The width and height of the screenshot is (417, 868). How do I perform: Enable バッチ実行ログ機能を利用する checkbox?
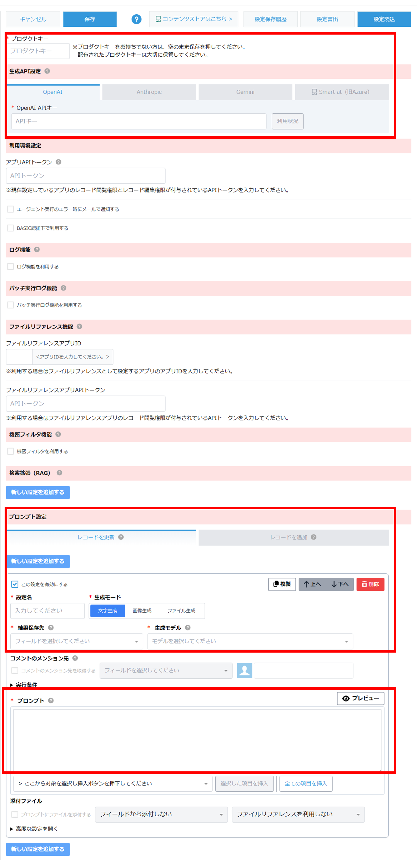[11, 305]
